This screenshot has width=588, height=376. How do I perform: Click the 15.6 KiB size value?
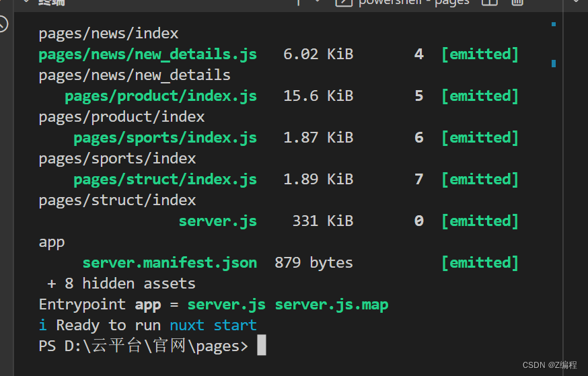(x=318, y=96)
